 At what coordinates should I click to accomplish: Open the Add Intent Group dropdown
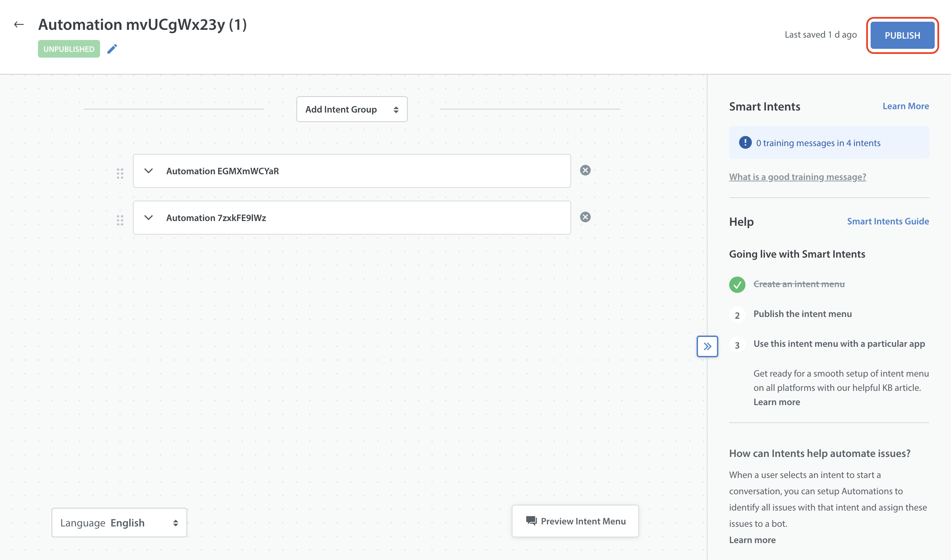[x=351, y=109]
